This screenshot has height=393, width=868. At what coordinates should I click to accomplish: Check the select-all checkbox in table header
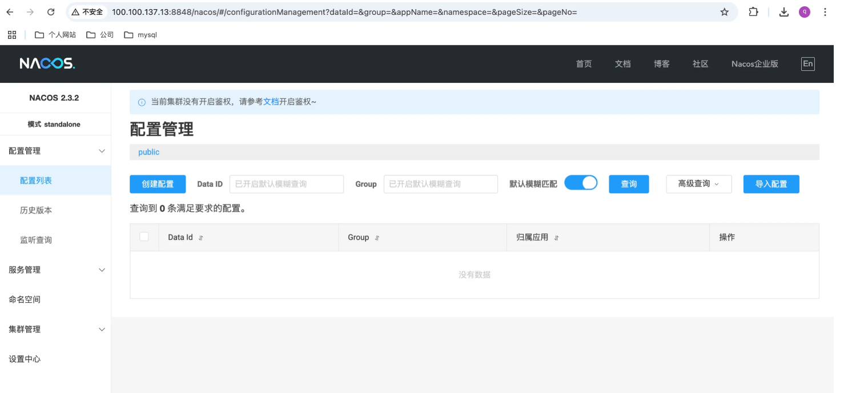[144, 236]
